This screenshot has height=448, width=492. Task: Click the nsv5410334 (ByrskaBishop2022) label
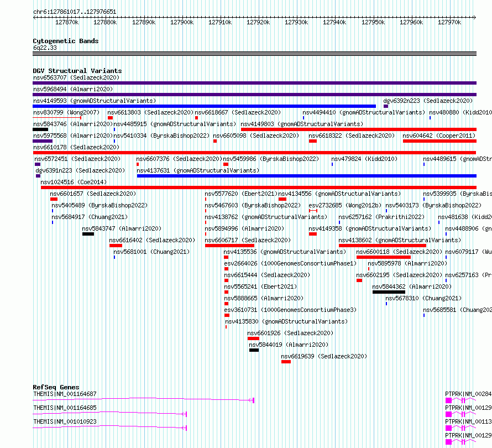pos(161,136)
